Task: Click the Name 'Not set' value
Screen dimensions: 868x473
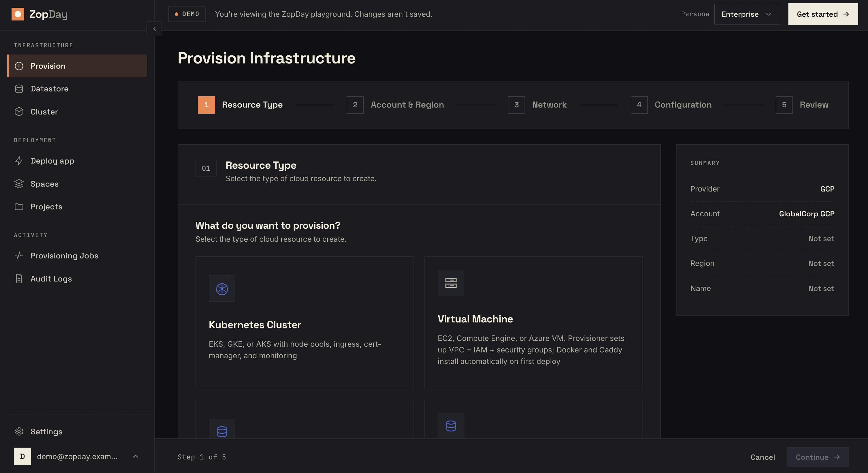Action: click(x=821, y=289)
